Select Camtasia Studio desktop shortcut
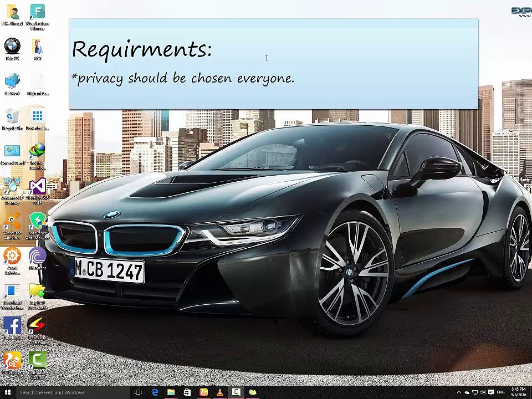Viewport: 532px width, 399px height. pyautogui.click(x=37, y=365)
